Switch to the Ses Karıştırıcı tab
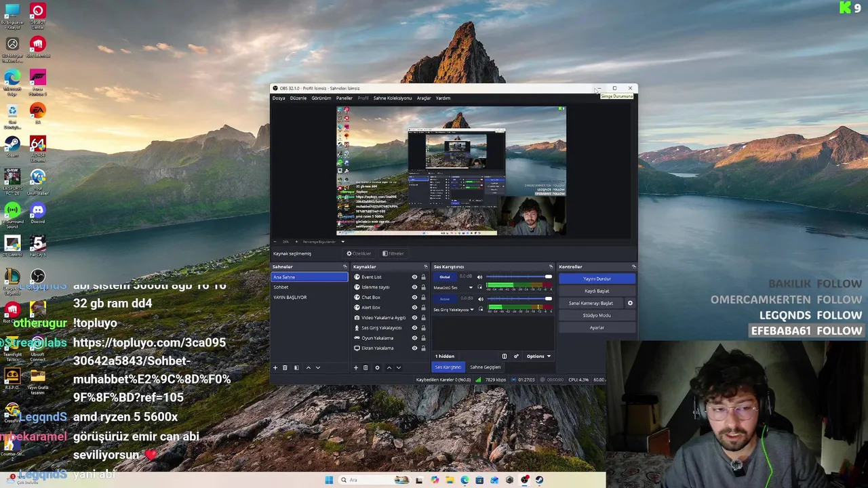 448,367
